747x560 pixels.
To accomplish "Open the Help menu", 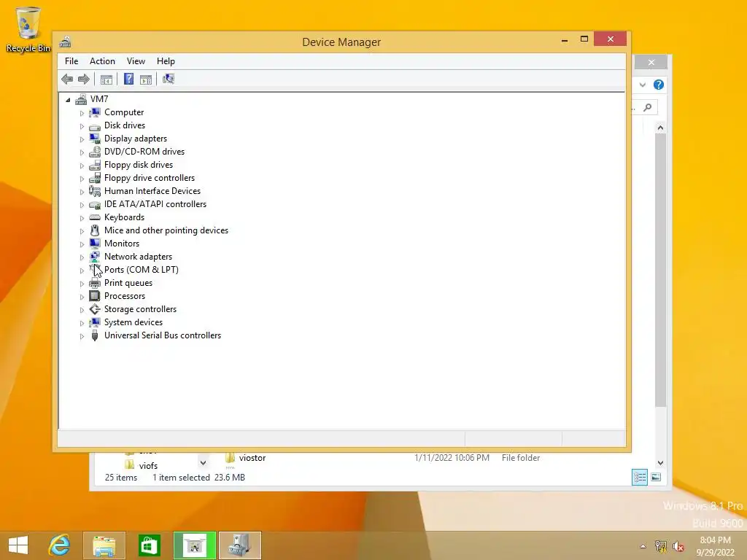I will pyautogui.click(x=166, y=61).
